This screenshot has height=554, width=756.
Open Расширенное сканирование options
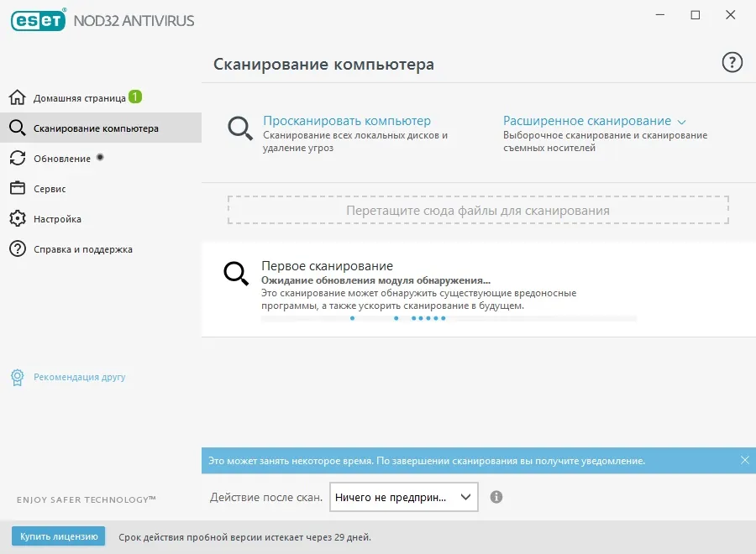(587, 120)
